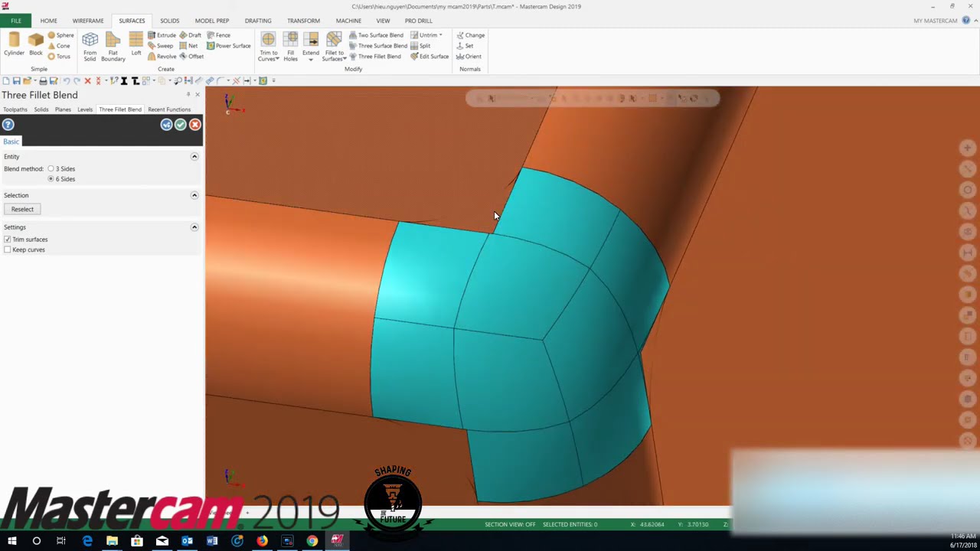The width and height of the screenshot is (980, 551).
Task: Open the TRANSFORM ribbon tab
Action: pos(303,21)
